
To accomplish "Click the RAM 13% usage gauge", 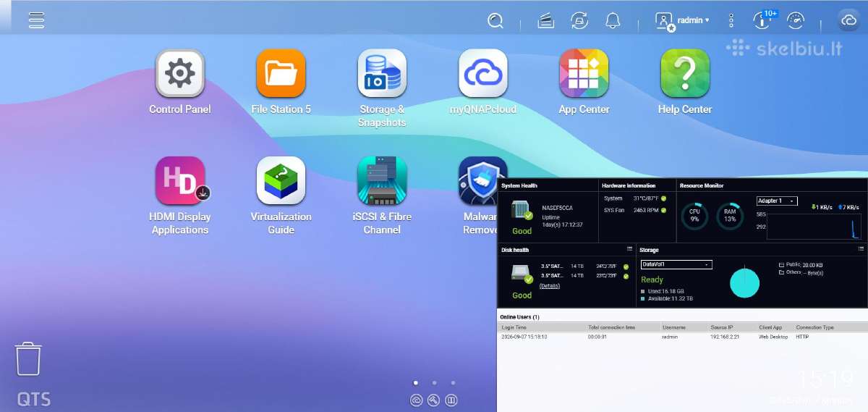I will tap(730, 216).
